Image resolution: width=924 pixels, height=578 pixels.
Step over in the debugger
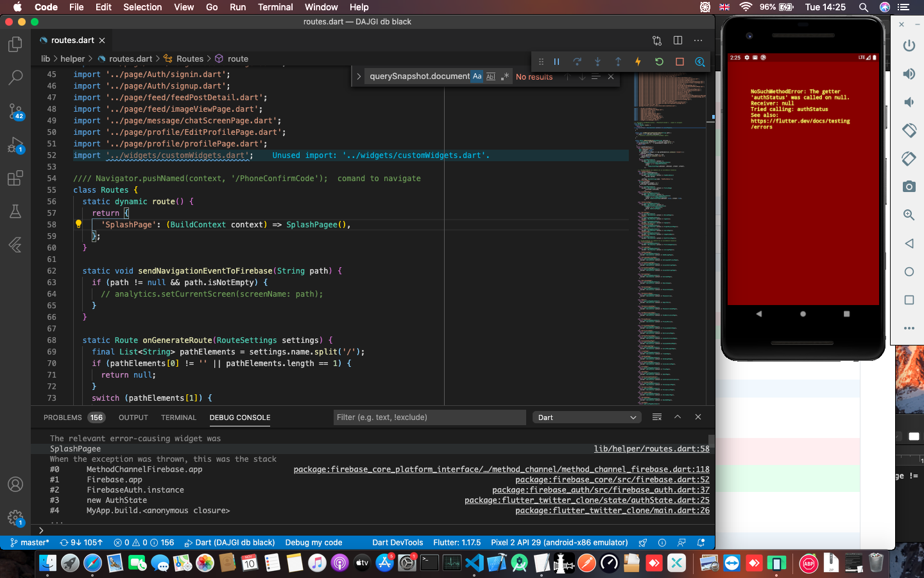click(577, 62)
